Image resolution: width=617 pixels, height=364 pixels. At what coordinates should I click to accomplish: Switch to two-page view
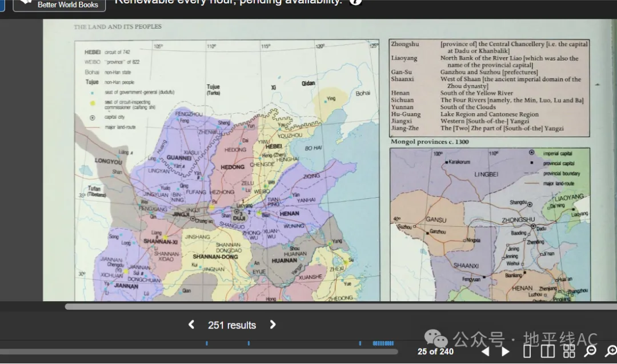click(547, 351)
